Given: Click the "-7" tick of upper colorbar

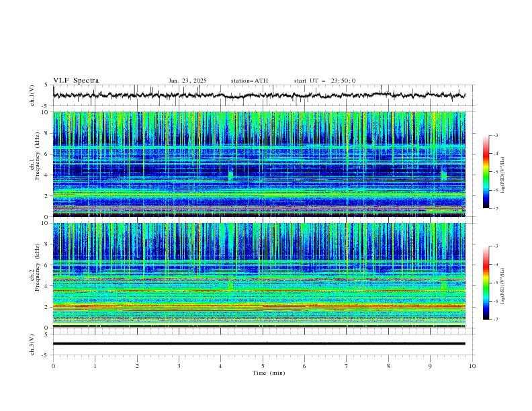Looking at the screenshot, I should pos(496,208).
